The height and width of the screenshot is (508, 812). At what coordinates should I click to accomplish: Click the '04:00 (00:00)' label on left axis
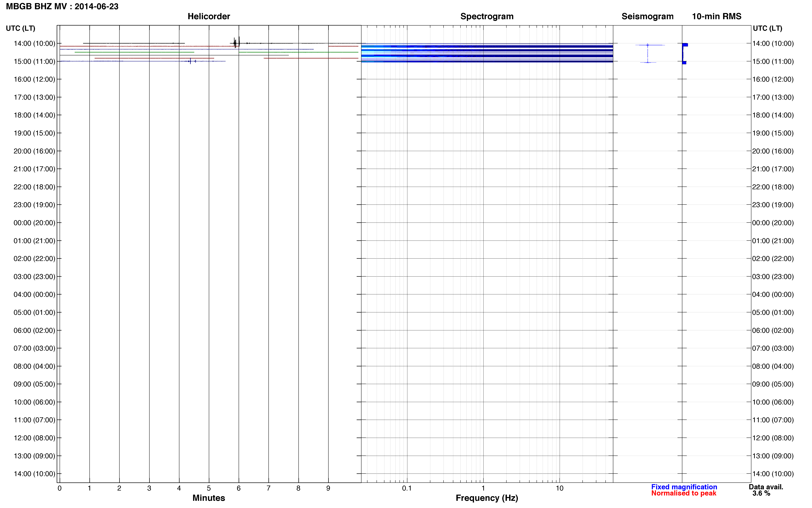point(34,295)
